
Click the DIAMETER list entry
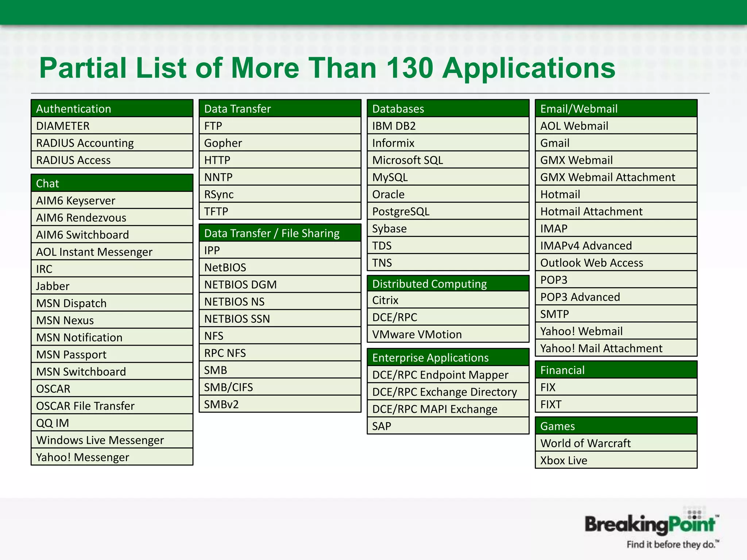[112, 126]
